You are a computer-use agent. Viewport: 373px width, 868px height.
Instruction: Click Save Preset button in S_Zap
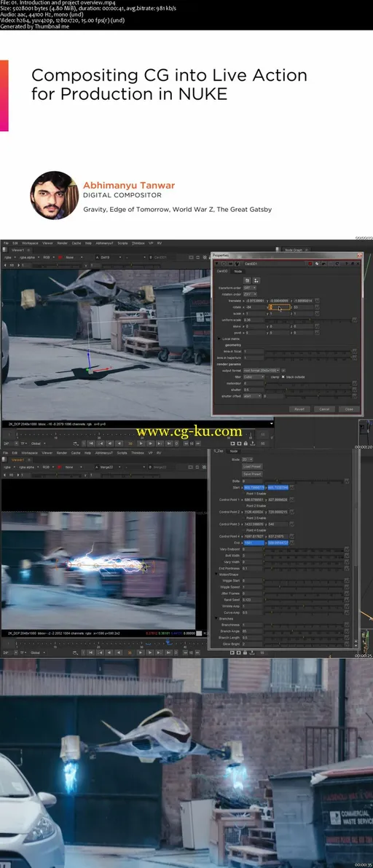pyautogui.click(x=252, y=474)
